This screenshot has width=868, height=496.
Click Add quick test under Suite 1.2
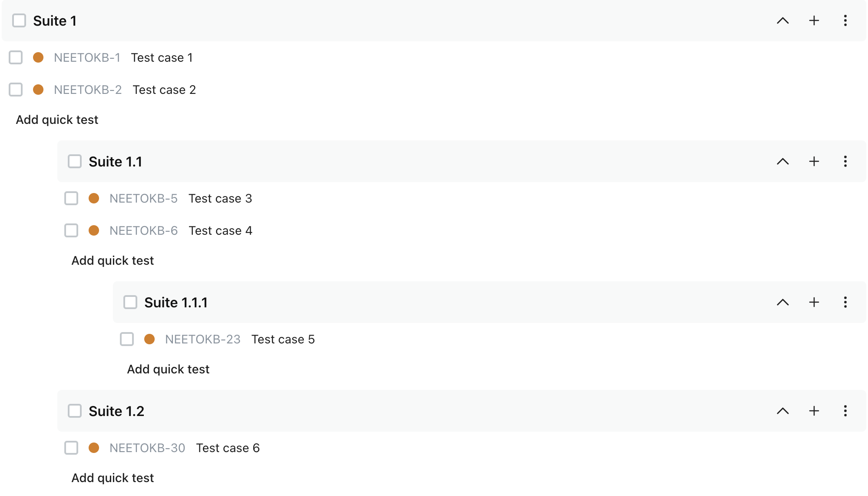click(113, 477)
